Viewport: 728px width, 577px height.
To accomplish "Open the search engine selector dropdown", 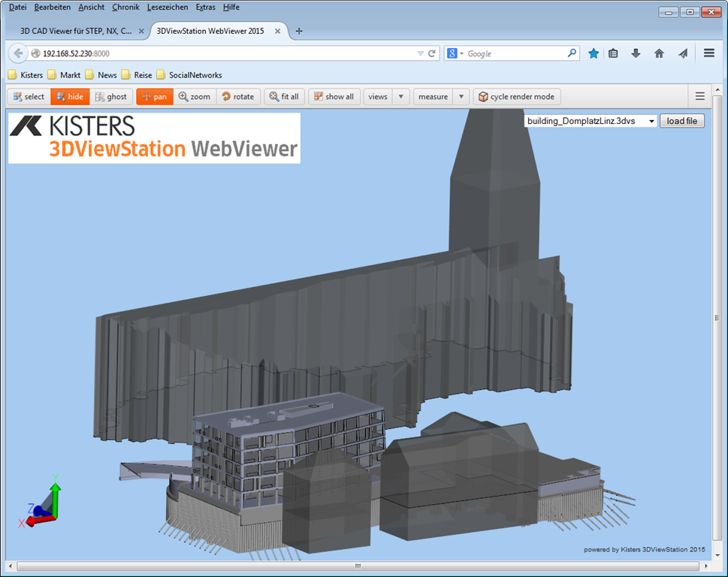I will pos(455,53).
